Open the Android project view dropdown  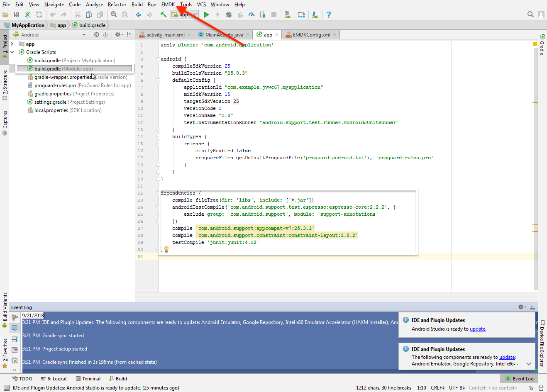click(84, 35)
